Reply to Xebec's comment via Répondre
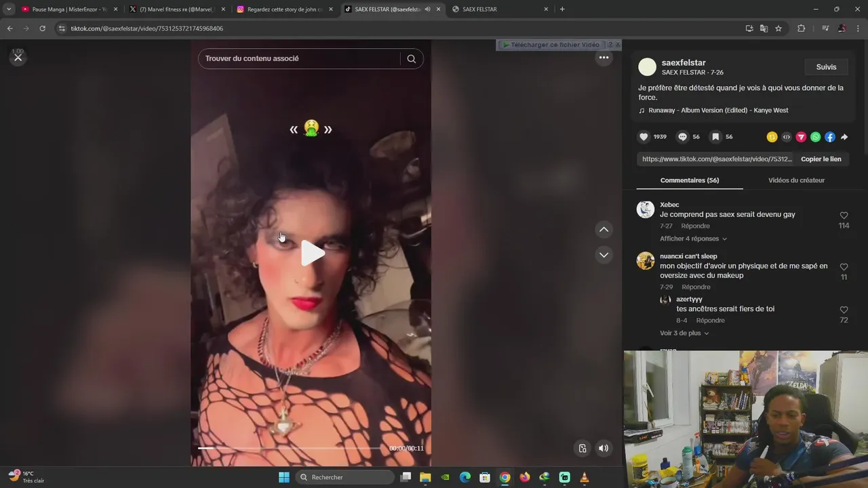Viewport: 868px width, 488px height. (x=695, y=226)
